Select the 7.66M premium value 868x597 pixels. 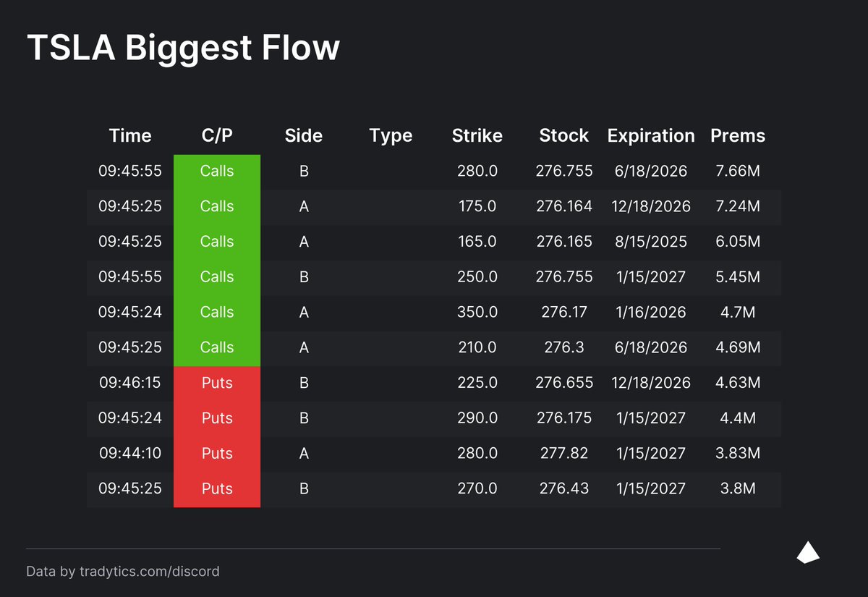[x=738, y=172]
